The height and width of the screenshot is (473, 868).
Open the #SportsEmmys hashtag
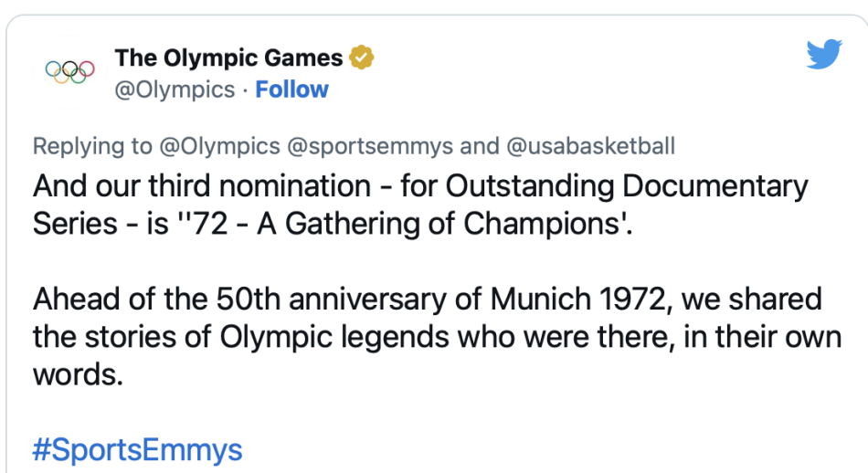coord(137,449)
